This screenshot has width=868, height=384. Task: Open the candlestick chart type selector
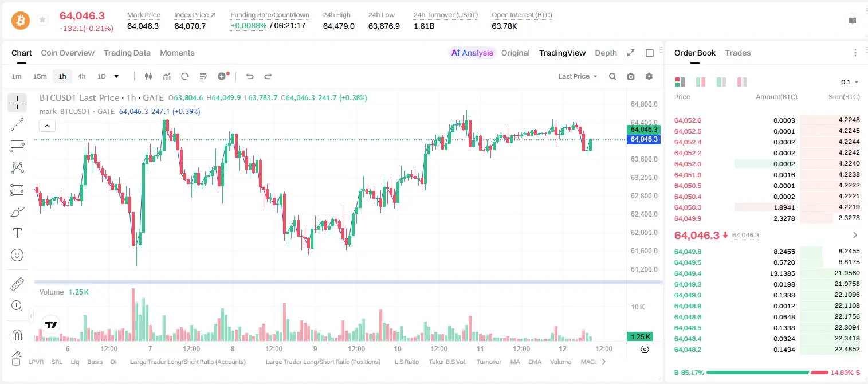(148, 76)
